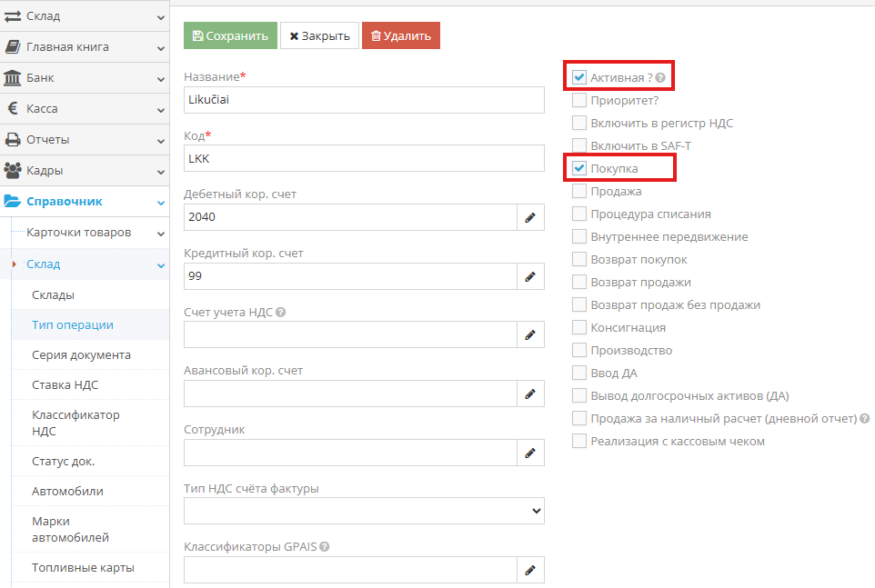Image resolution: width=875 pixels, height=588 pixels.
Task: Uncheck the Активная checkbox
Action: (x=579, y=78)
